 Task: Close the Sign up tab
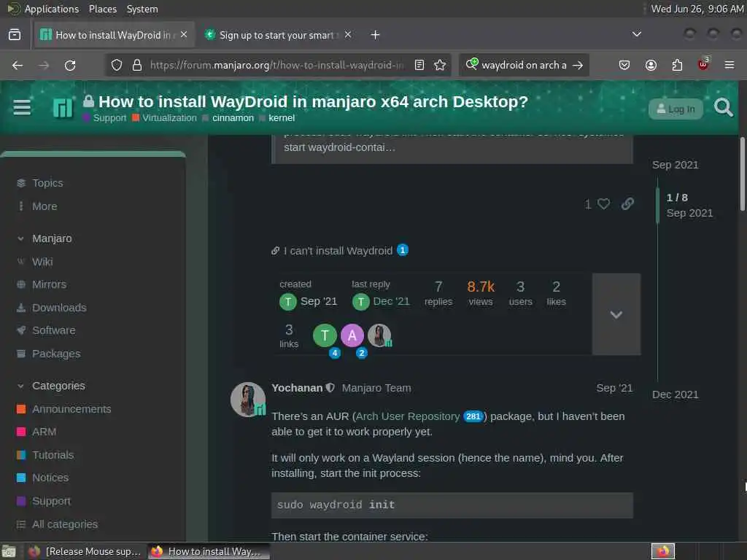(x=348, y=35)
